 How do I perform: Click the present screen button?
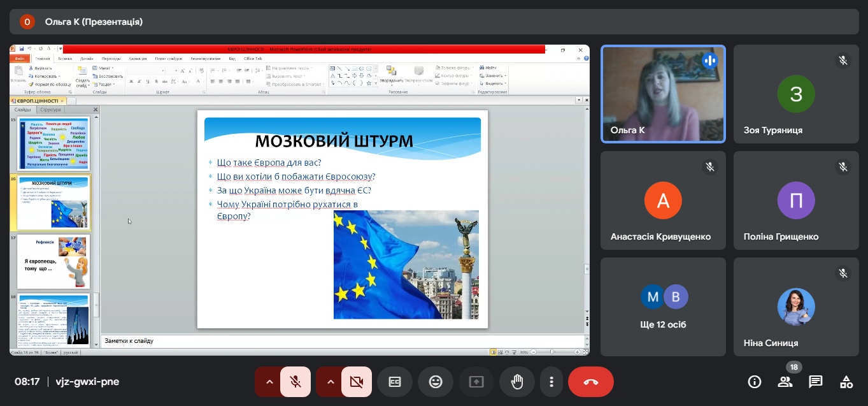(476, 382)
